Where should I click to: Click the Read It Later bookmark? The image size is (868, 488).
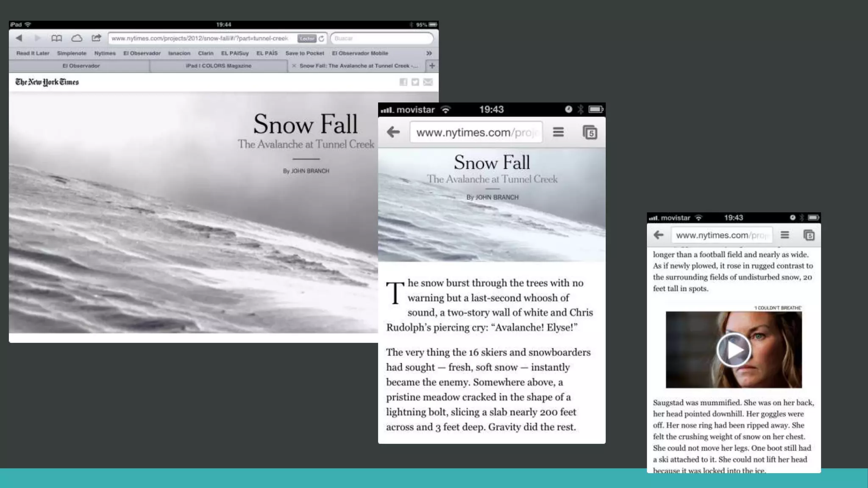pyautogui.click(x=33, y=53)
